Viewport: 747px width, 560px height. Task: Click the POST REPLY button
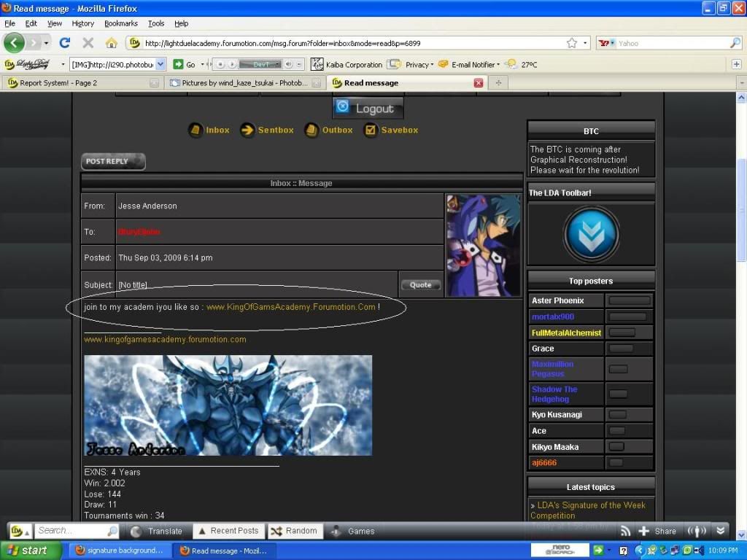click(x=113, y=161)
